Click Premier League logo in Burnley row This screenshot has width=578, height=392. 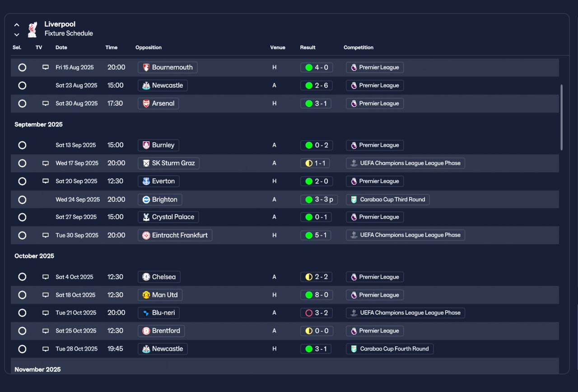(354, 145)
